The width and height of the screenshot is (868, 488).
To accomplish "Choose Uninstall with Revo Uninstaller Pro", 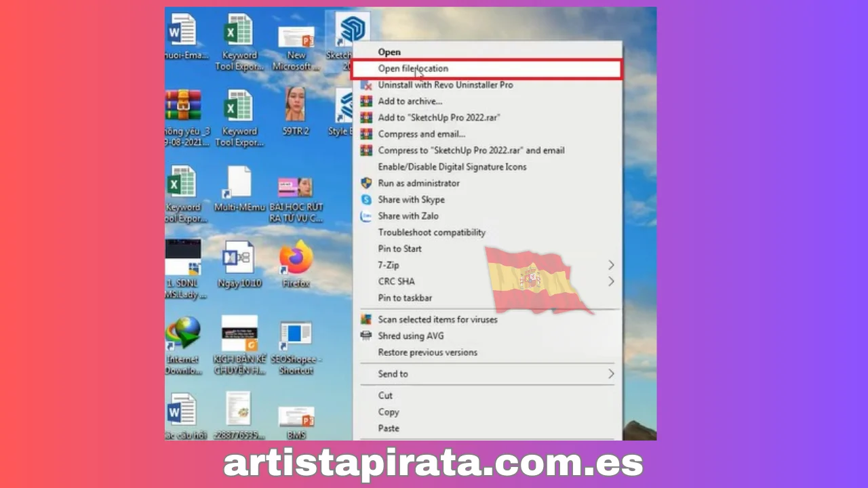I will [487, 85].
